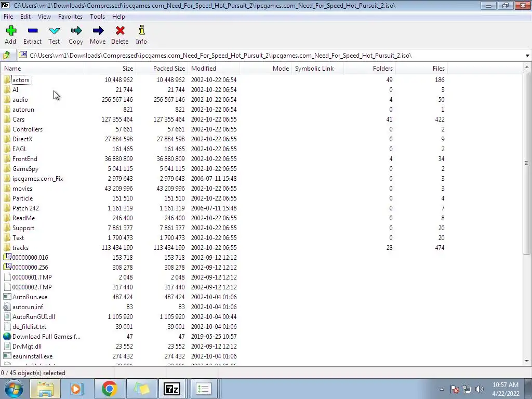
Task: Select the Cars folder icon
Action: 7,119
